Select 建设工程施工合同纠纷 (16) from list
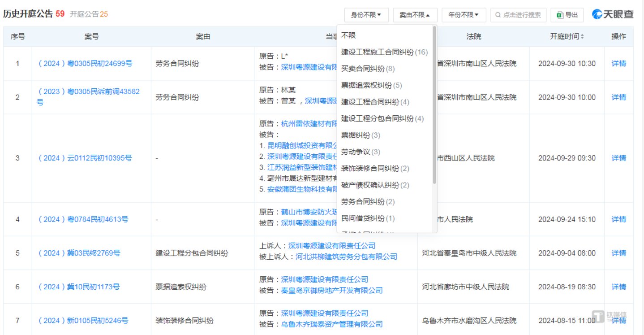Screen dimensions: 644x335 [x=384, y=52]
